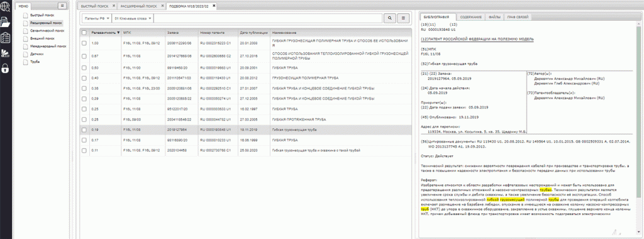Check the row with relevance 0,29
The image size is (644, 239).
84,99
